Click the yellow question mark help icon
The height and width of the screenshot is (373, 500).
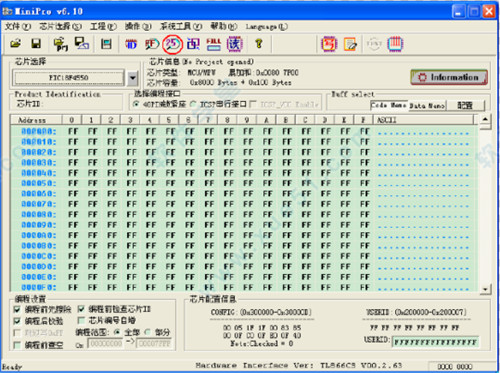tap(259, 44)
